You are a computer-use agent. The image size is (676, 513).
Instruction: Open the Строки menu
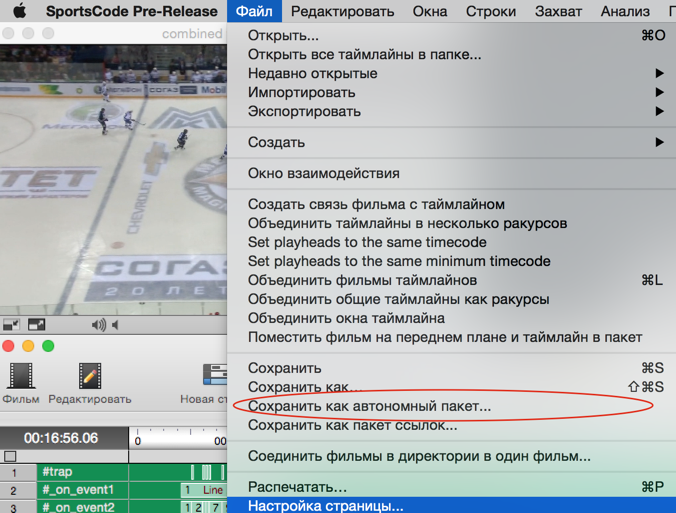pos(491,11)
